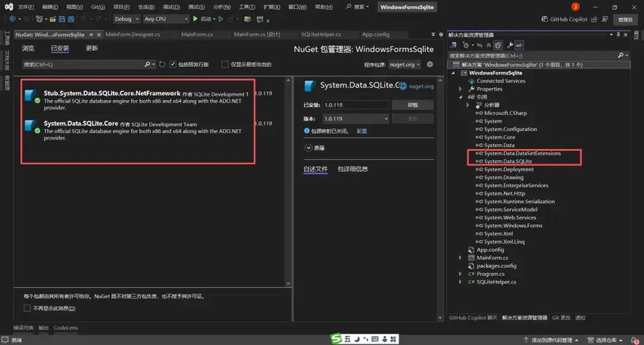Toggle the include prerelease checkbox
The image size is (644, 345).
[173, 64]
